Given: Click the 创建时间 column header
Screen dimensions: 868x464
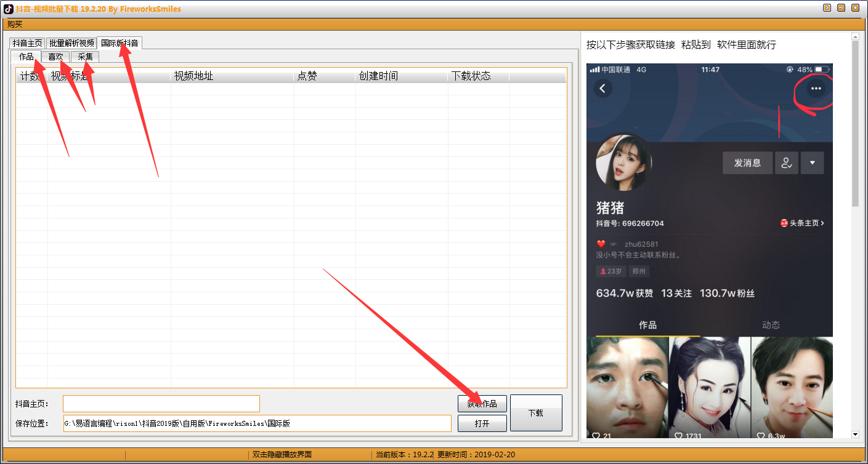Looking at the screenshot, I should [402, 76].
